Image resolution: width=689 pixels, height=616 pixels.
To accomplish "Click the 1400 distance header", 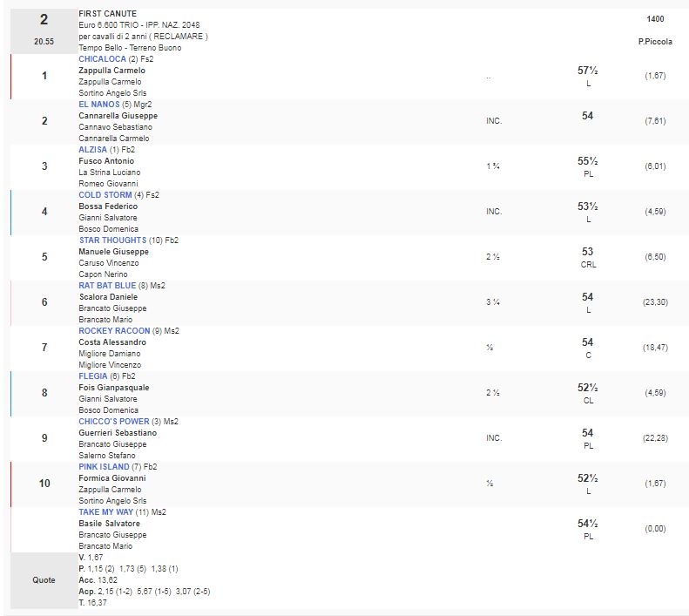I will (x=655, y=19).
